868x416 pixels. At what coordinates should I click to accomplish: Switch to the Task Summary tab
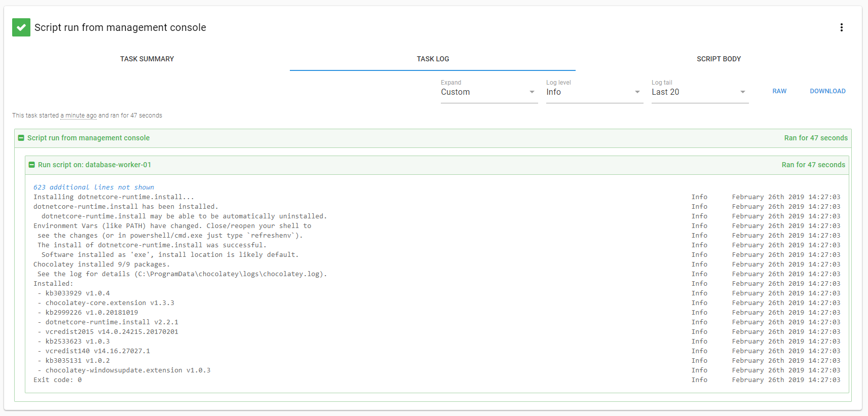click(x=147, y=59)
